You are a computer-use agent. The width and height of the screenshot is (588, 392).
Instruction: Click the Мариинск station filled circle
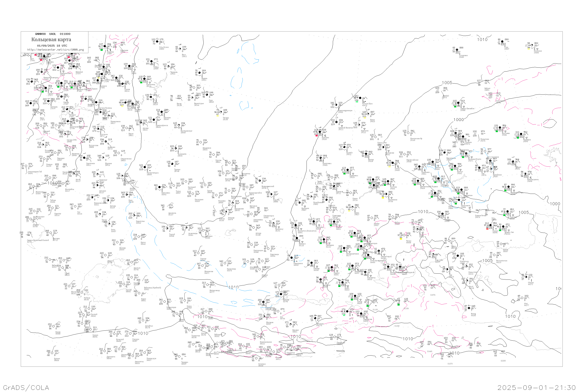pyautogui.click(x=419, y=167)
